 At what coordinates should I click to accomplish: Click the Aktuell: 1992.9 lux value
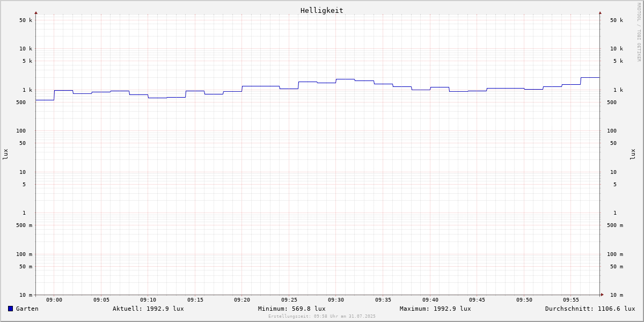tap(148, 309)
